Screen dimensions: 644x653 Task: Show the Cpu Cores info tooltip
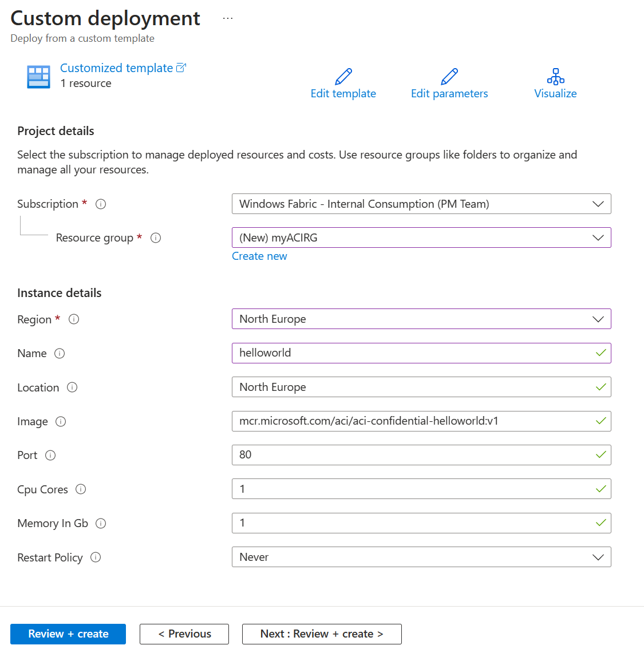81,490
